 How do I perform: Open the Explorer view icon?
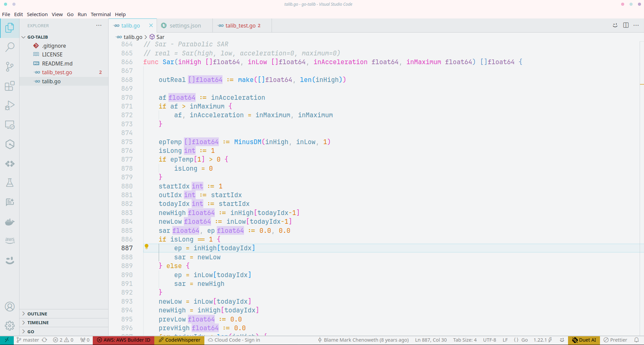[10, 28]
